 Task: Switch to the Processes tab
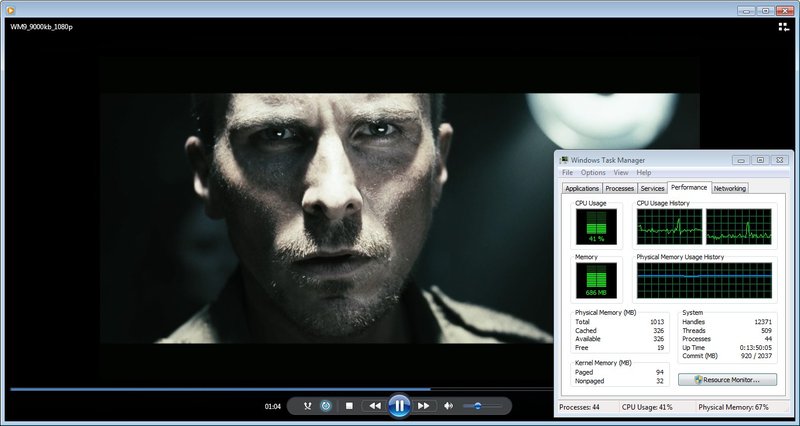tap(619, 188)
